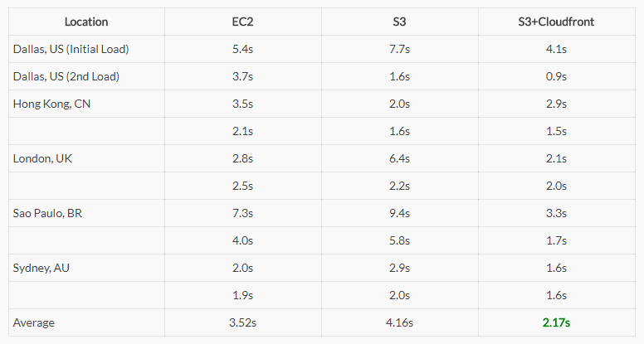
Task: Select the 7.3s EC2 Sao Paulo value
Action: 242,213
